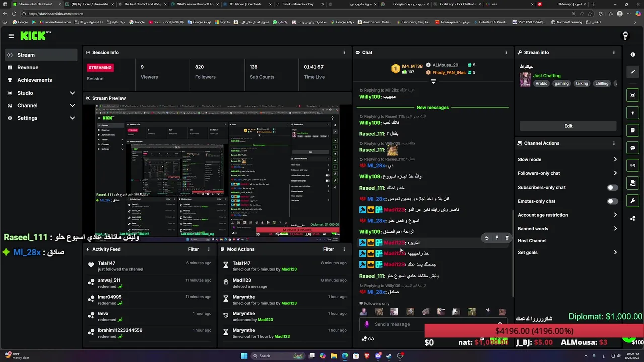The image size is (644, 362).
Task: Click the Kick logo
Action: (35, 36)
